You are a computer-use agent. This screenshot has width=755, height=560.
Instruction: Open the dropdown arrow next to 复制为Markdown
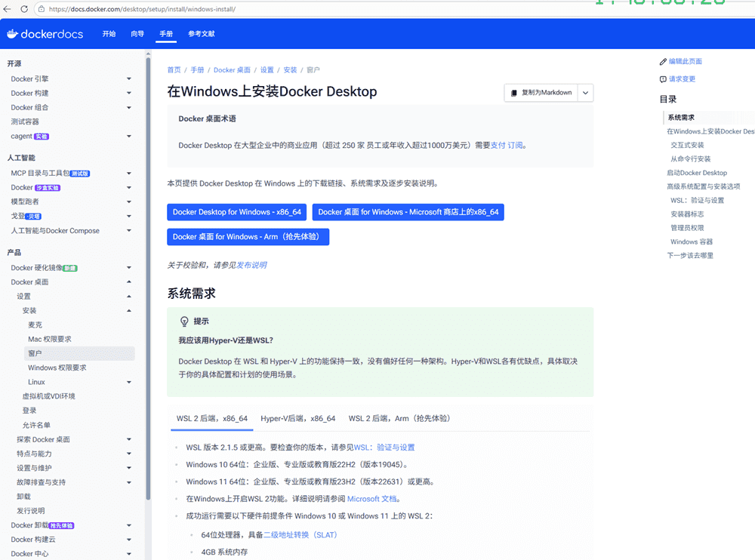[585, 93]
